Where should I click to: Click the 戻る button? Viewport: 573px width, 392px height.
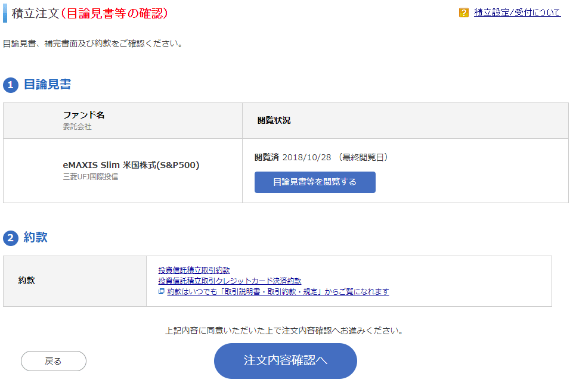54,361
